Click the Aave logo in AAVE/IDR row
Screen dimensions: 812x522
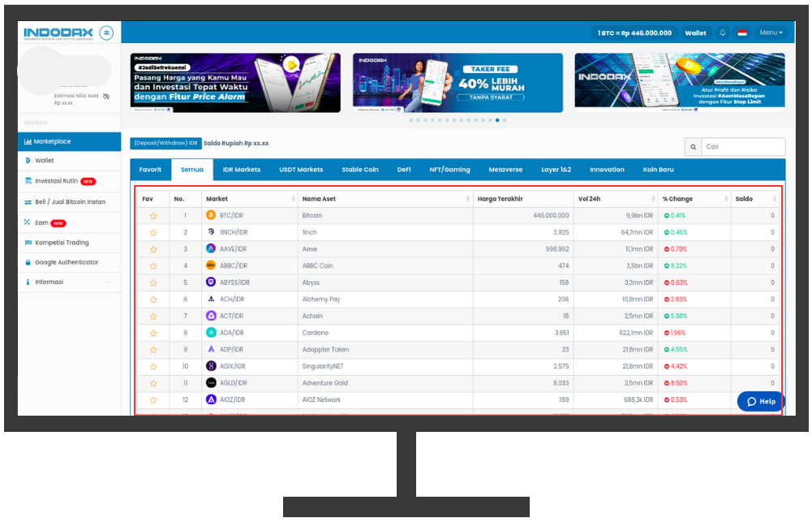click(211, 249)
